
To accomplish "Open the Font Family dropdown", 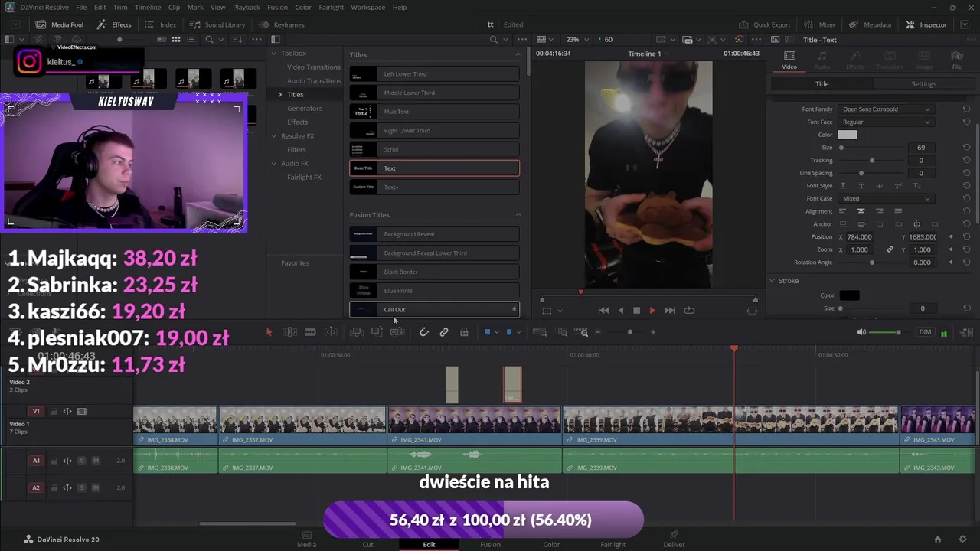I will pyautogui.click(x=886, y=109).
